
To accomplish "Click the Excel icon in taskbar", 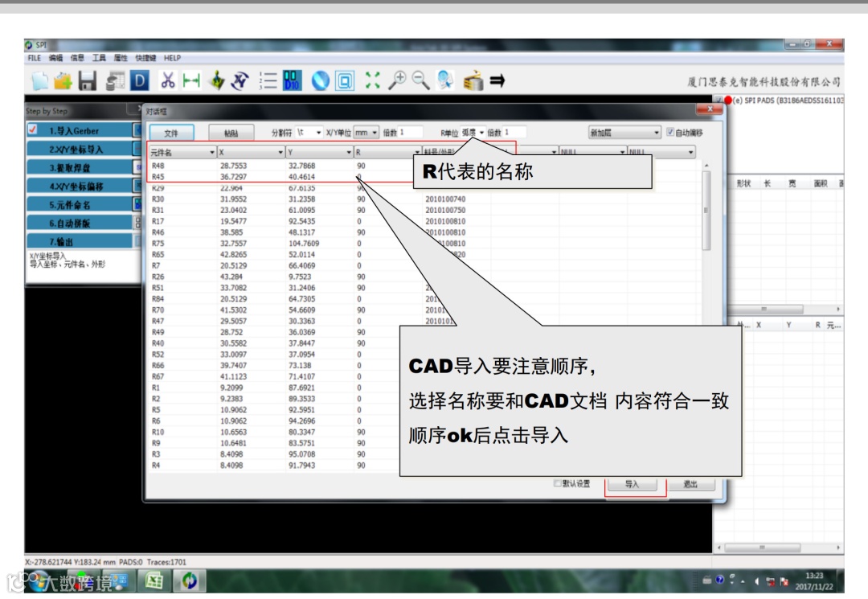I will click(154, 581).
